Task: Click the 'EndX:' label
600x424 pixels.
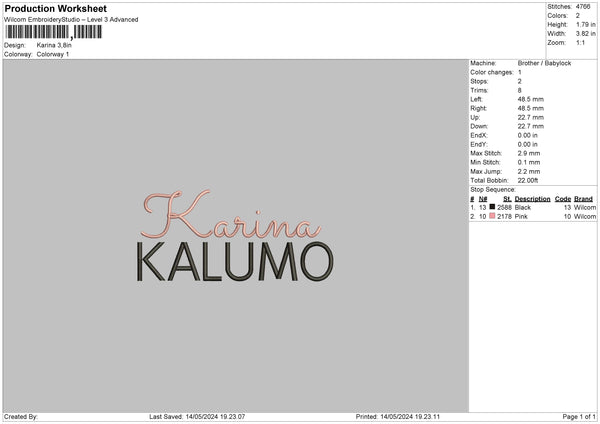Action: coord(479,135)
